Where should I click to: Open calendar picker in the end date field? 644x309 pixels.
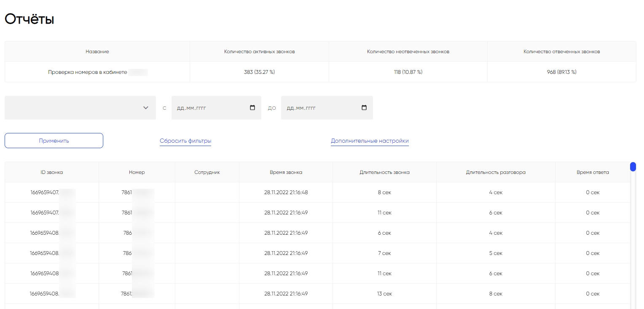tap(364, 108)
